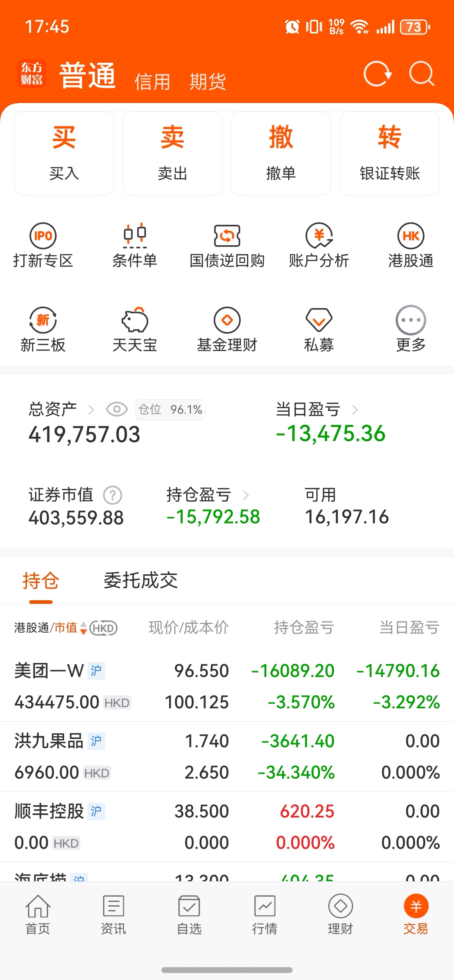Open the 美团—W holding row
454x980 pixels.
tap(227, 686)
